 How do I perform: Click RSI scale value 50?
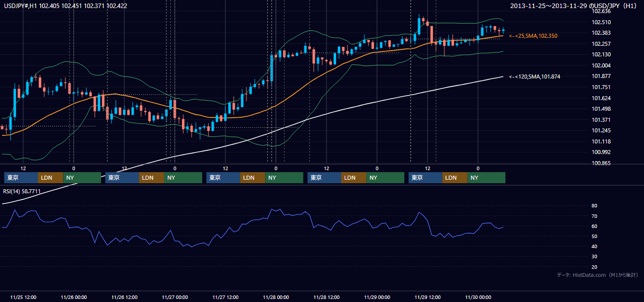[x=595, y=236]
